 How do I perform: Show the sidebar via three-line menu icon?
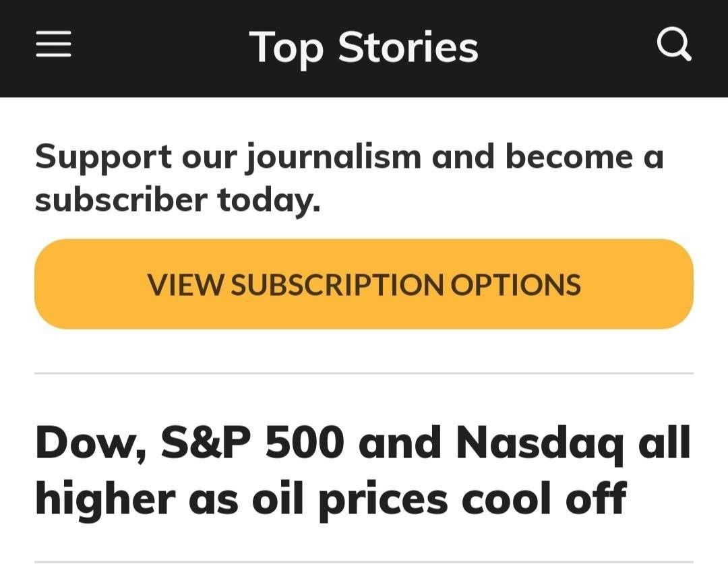[53, 44]
